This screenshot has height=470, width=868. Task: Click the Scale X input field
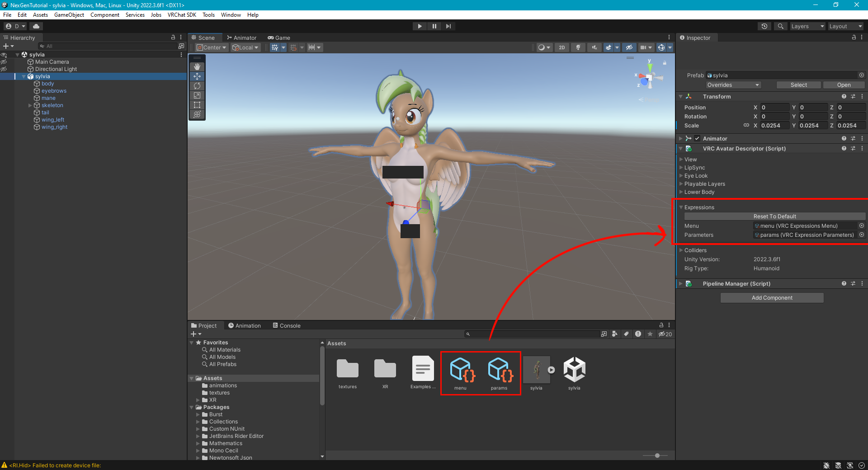coord(774,126)
